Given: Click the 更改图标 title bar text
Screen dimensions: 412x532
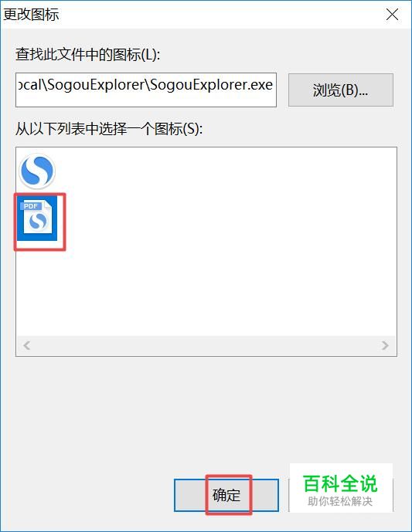Looking at the screenshot, I should (31, 15).
